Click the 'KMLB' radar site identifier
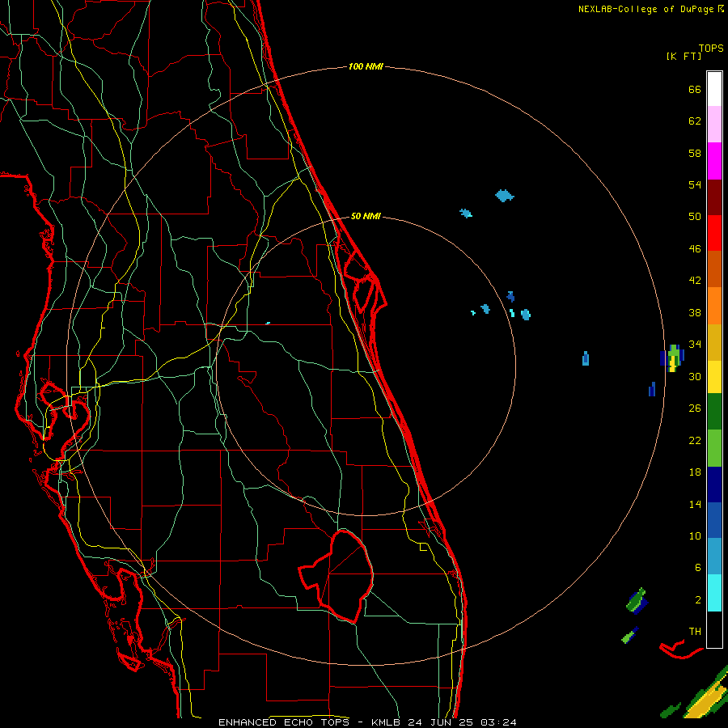The image size is (728, 728). pyautogui.click(x=387, y=722)
